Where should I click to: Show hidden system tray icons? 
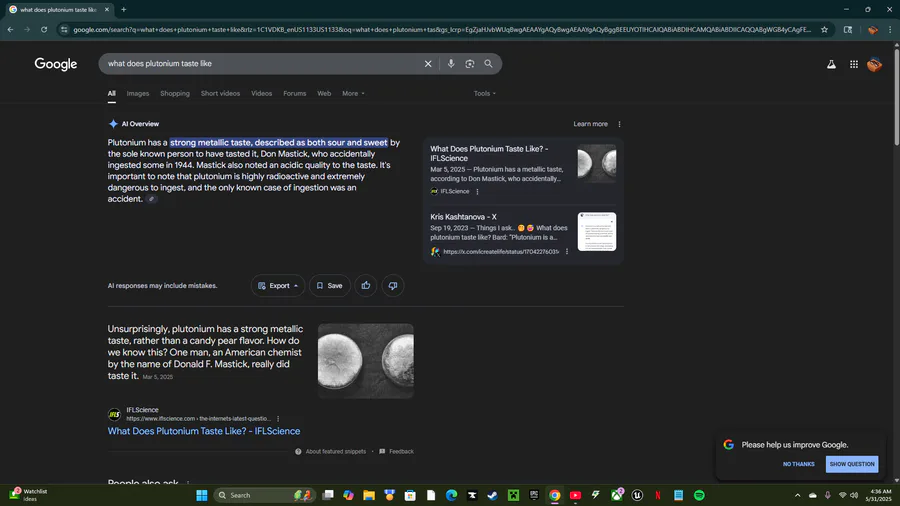pos(797,495)
